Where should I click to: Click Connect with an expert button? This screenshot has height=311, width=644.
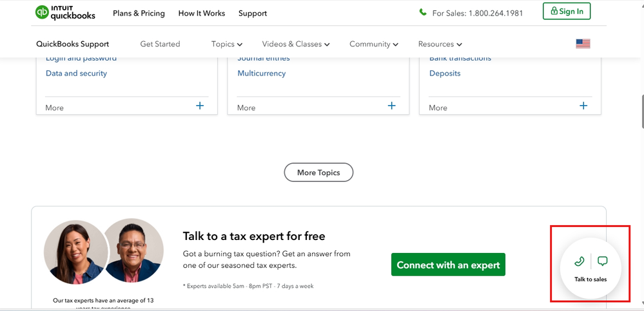[448, 265]
